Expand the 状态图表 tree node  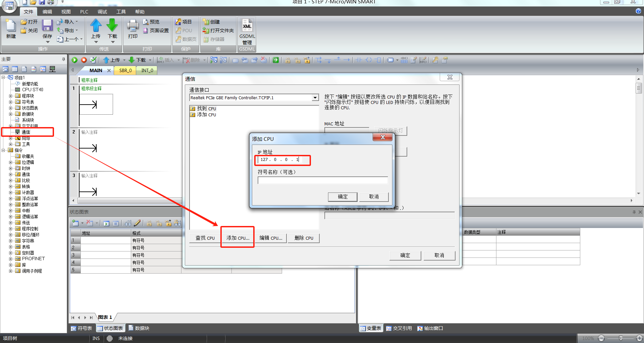click(11, 108)
